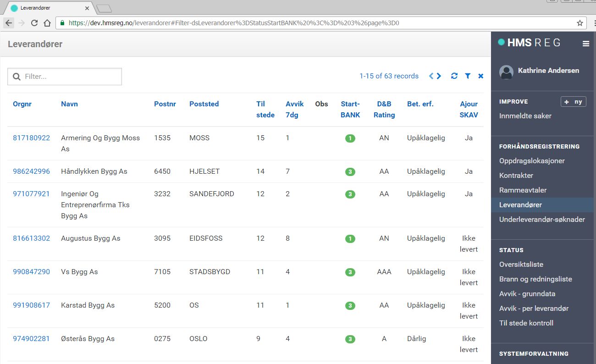The image size is (596, 364).
Task: Click 'AAA' rating for Vs Bygg As
Action: (x=384, y=272)
